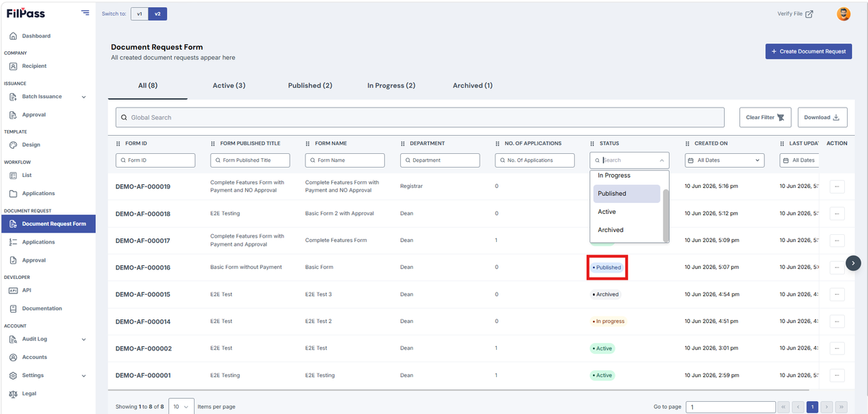Switch to the Published (2) tab
Image resolution: width=868 pixels, height=414 pixels.
(x=310, y=85)
